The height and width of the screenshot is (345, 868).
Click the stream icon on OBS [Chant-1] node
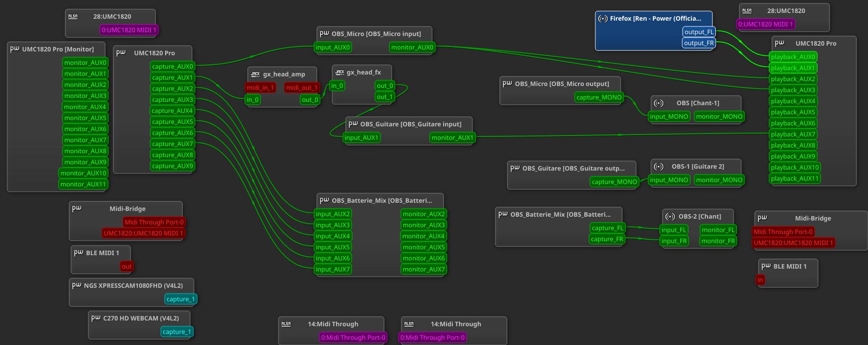pyautogui.click(x=659, y=103)
